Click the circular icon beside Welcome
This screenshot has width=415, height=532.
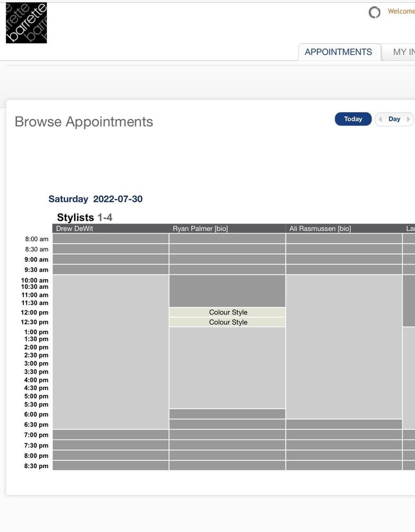click(375, 12)
